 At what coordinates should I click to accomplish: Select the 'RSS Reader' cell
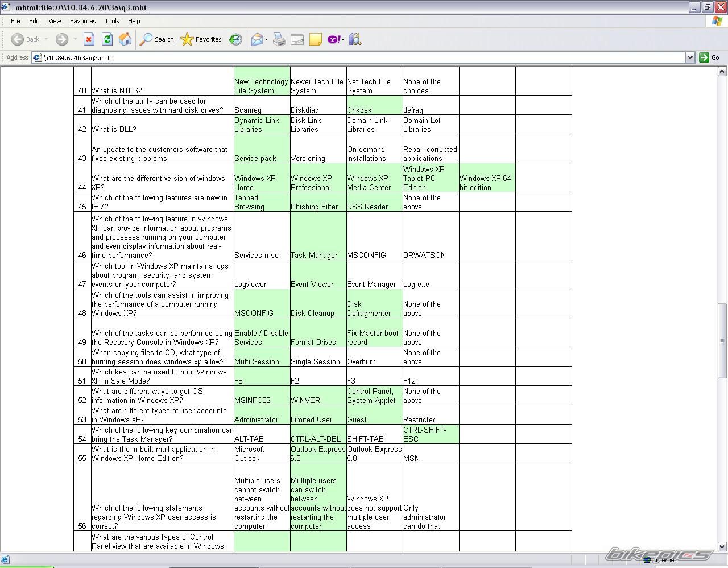[x=374, y=202]
